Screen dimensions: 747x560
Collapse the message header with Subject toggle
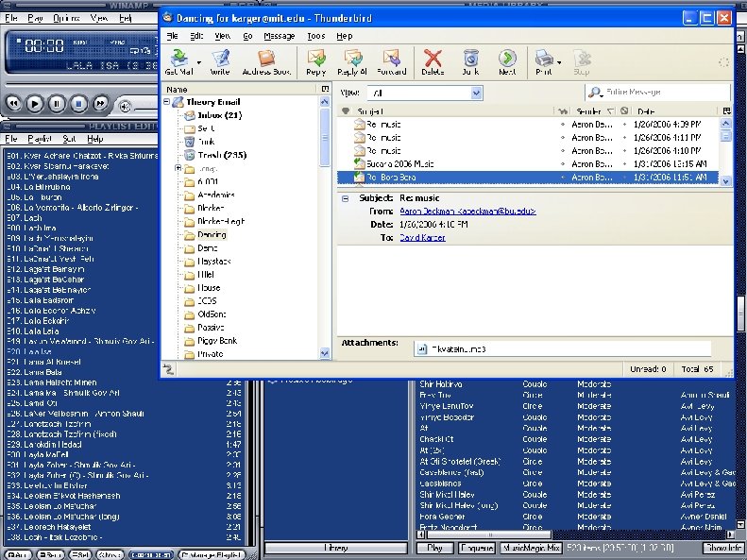tap(347, 198)
